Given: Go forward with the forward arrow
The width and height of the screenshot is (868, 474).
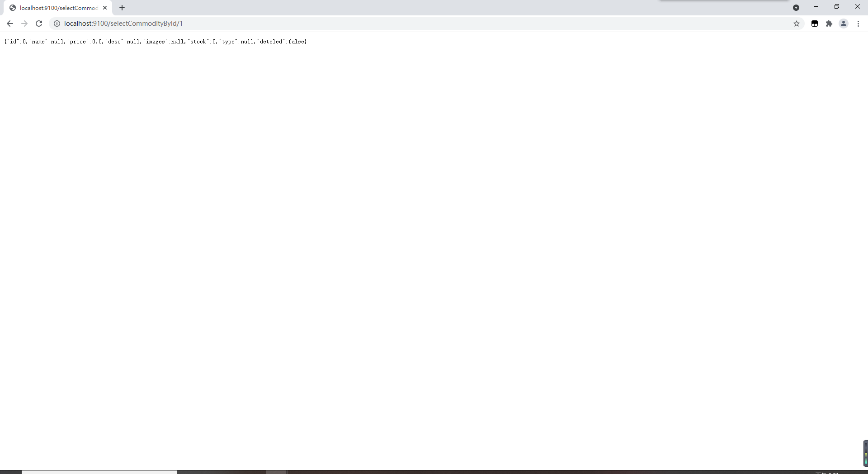Looking at the screenshot, I should tap(24, 24).
